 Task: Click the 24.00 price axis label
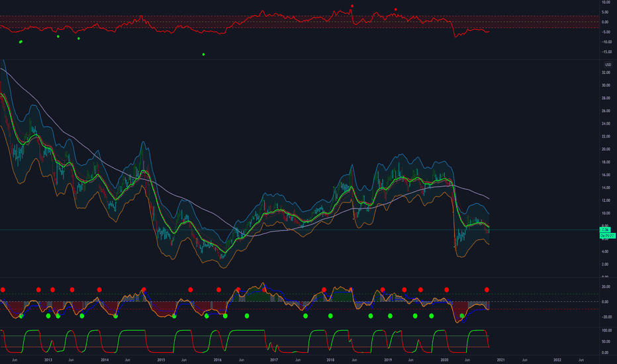click(606, 124)
